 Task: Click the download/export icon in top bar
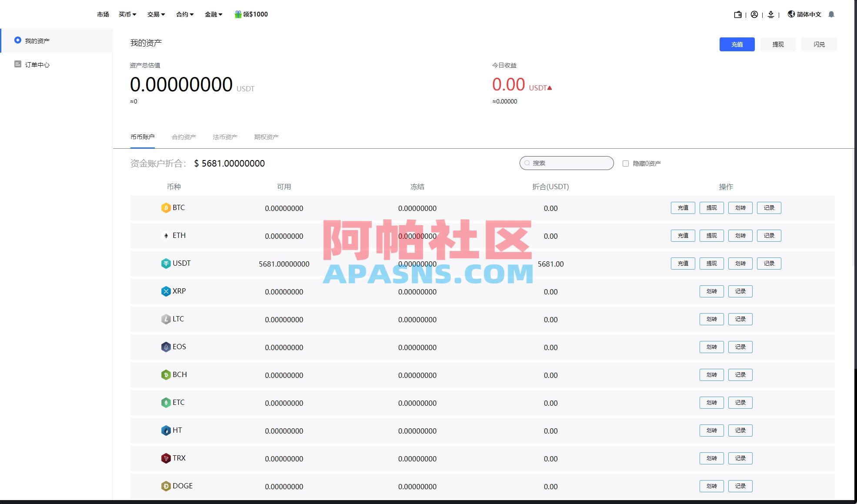(770, 14)
